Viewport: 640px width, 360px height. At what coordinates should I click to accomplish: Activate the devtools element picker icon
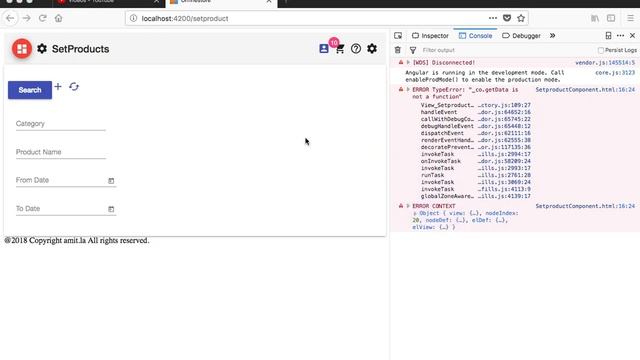[398, 36]
